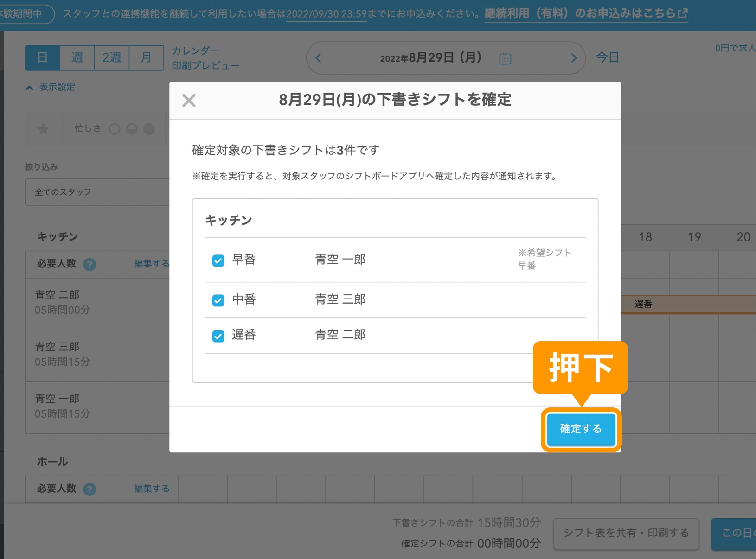Switch to the 月 view tab
This screenshot has width=756, height=559.
pos(146,57)
